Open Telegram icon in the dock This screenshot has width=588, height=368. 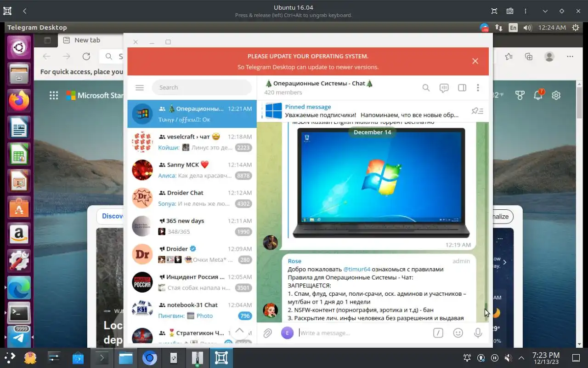(x=19, y=338)
